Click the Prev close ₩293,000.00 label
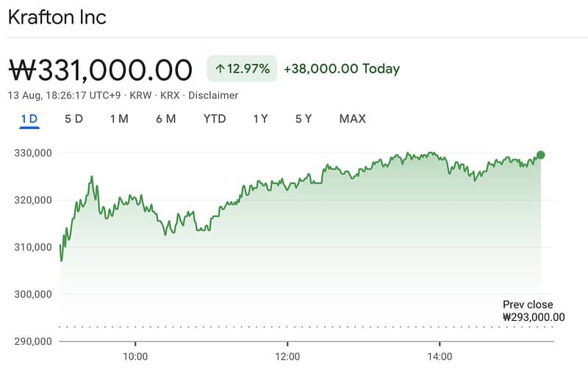Viewport: 588px width, 370px height. pos(534,311)
